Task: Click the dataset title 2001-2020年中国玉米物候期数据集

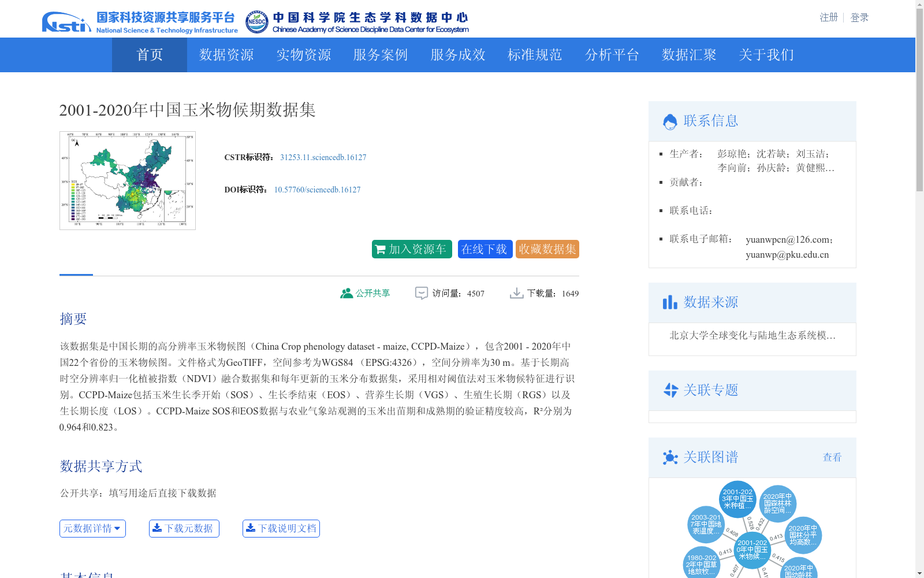Action: [x=188, y=110]
